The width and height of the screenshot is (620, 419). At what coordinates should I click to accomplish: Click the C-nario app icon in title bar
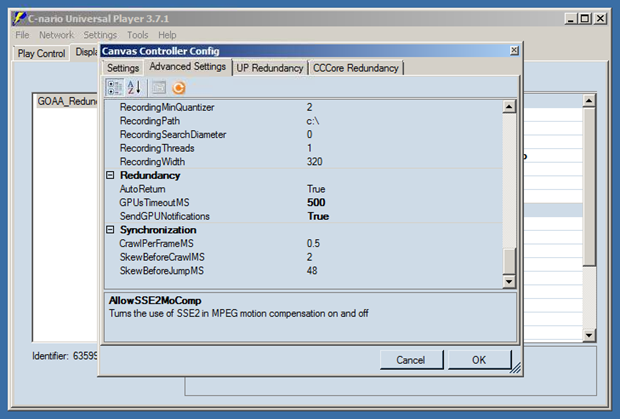[x=19, y=19]
